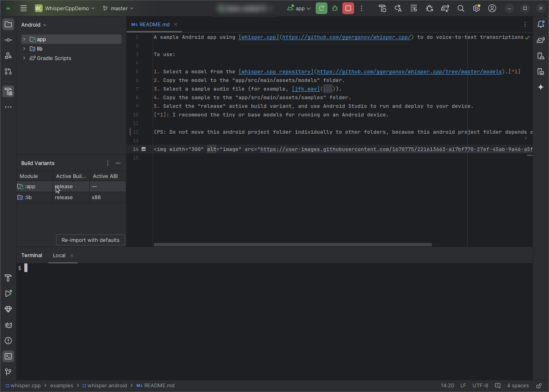This screenshot has height=392, width=549.
Task: Open the Gemini sparkle icon panel
Action: tap(541, 87)
